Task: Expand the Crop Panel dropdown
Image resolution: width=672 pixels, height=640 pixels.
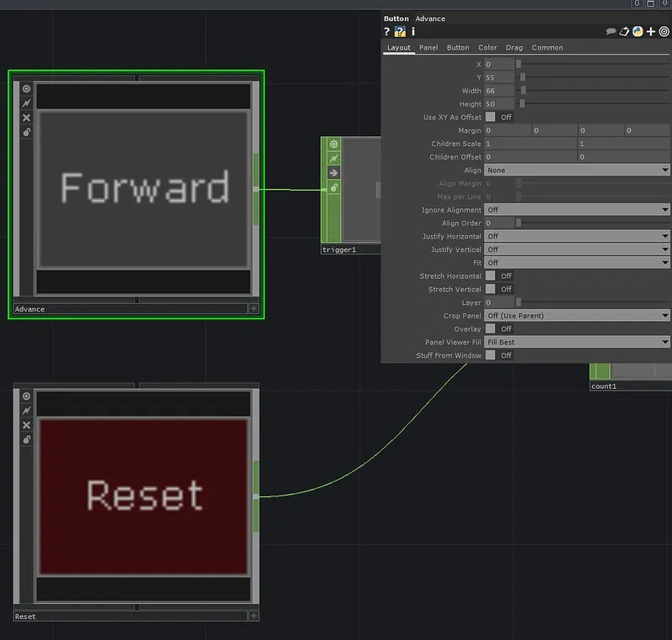Action: [577, 316]
